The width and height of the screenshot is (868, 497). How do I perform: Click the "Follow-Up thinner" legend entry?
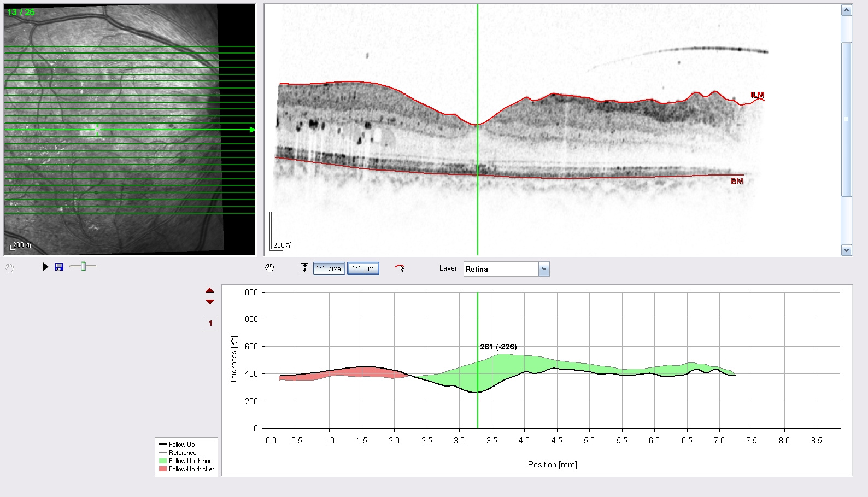tap(186, 461)
